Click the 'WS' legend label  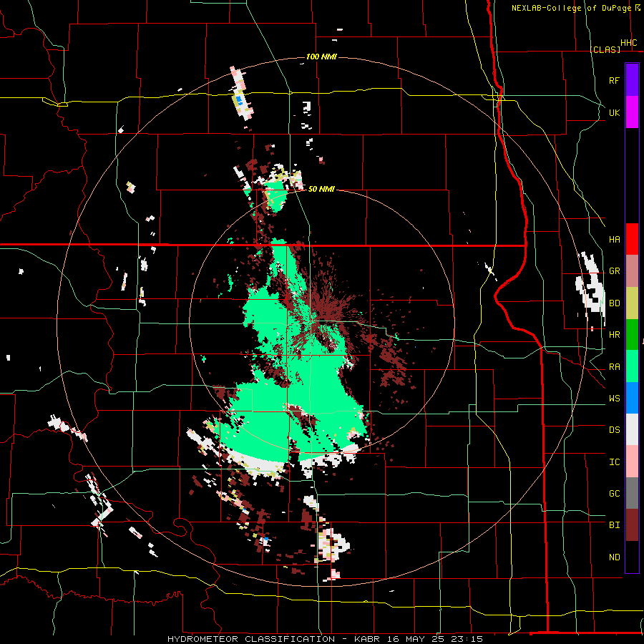pyautogui.click(x=614, y=399)
